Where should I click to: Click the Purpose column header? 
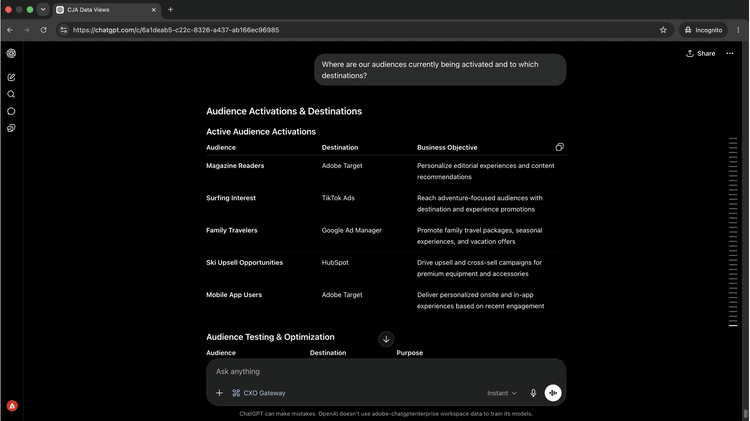[409, 353]
